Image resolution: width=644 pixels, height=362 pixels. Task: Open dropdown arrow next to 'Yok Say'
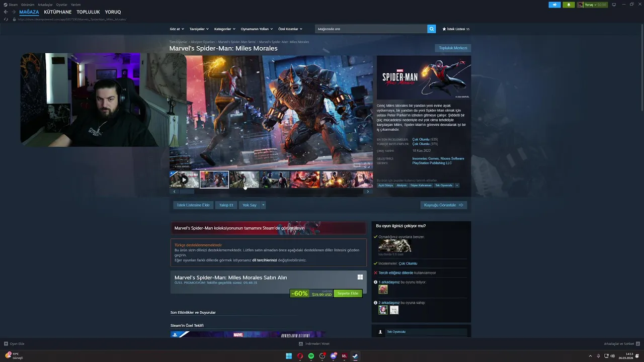click(263, 205)
